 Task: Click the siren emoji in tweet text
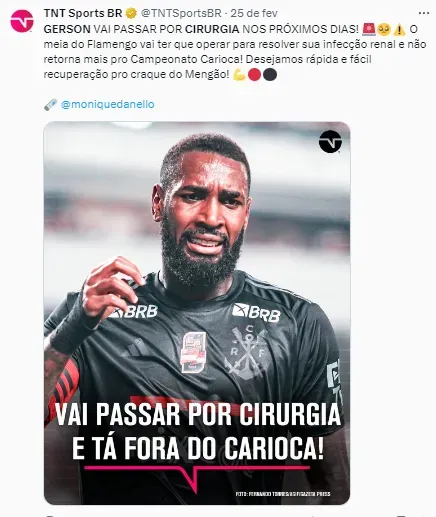pyautogui.click(x=369, y=29)
